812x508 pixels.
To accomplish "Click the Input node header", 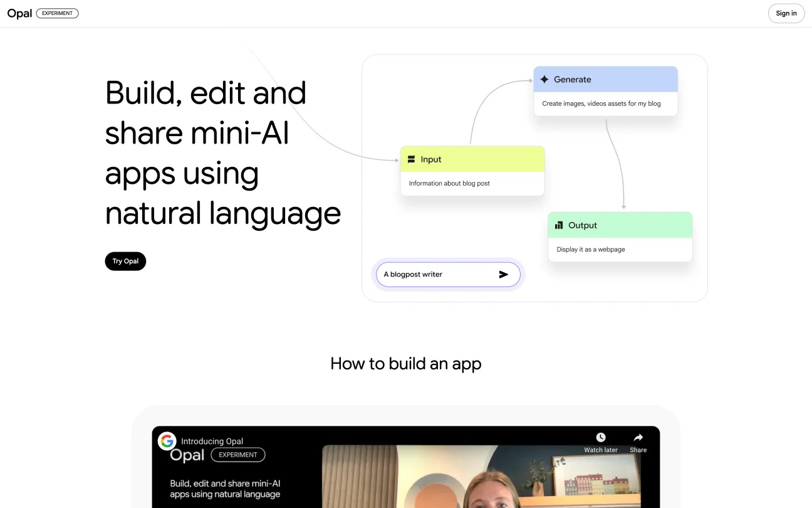I will [x=472, y=159].
